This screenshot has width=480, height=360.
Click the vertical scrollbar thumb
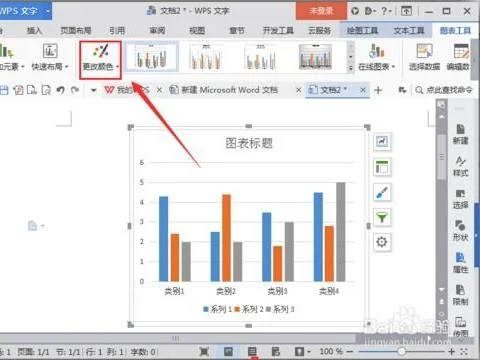[442, 157]
